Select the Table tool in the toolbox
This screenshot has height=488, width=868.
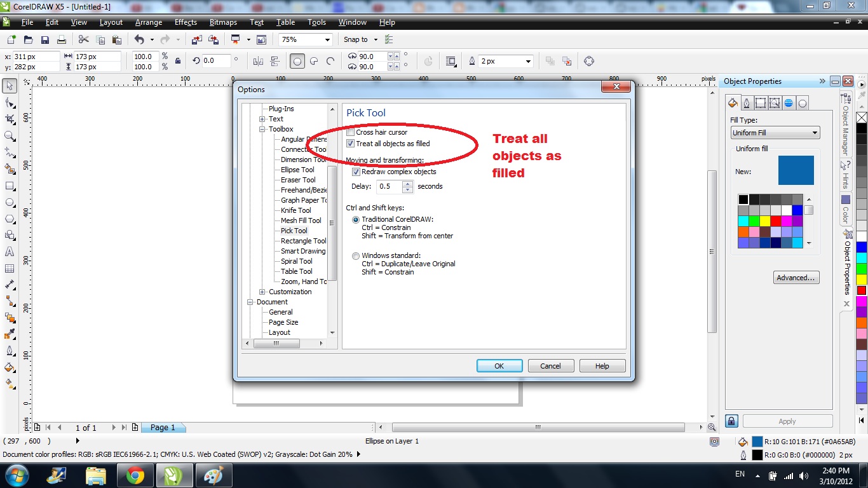click(x=9, y=268)
